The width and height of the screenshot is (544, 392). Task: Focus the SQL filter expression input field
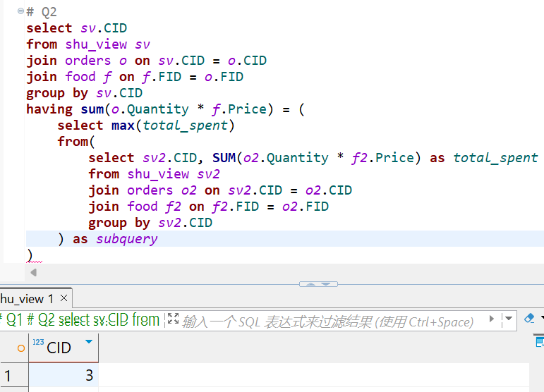click(x=328, y=321)
